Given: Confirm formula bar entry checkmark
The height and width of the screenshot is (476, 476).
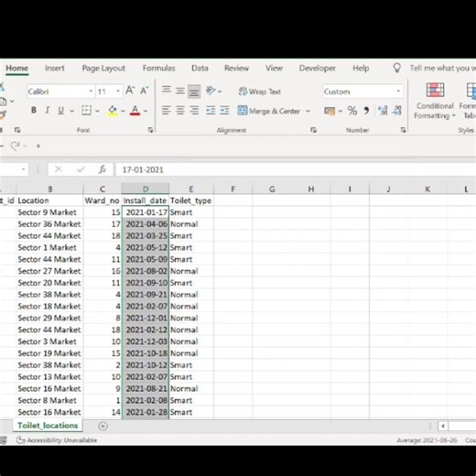Looking at the screenshot, I should 81,169.
